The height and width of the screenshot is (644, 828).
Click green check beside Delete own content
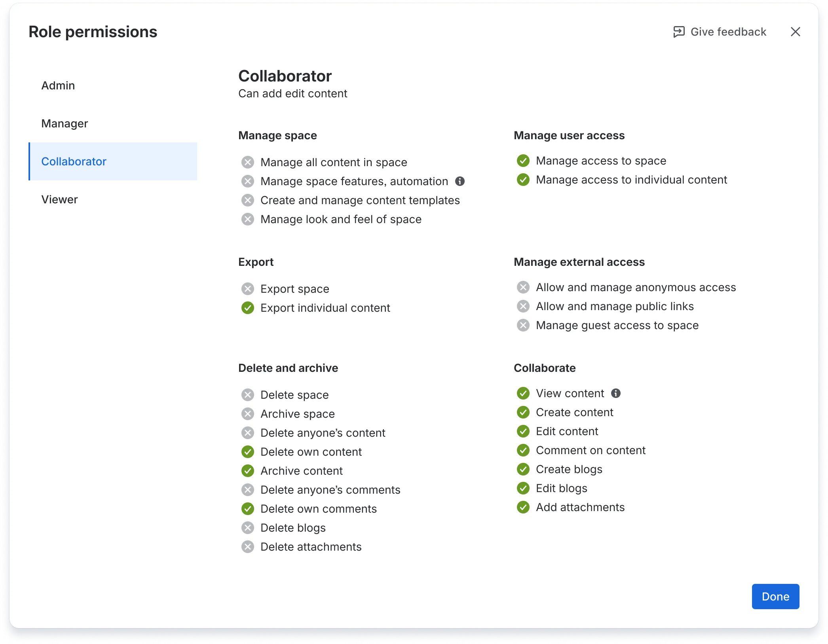248,452
